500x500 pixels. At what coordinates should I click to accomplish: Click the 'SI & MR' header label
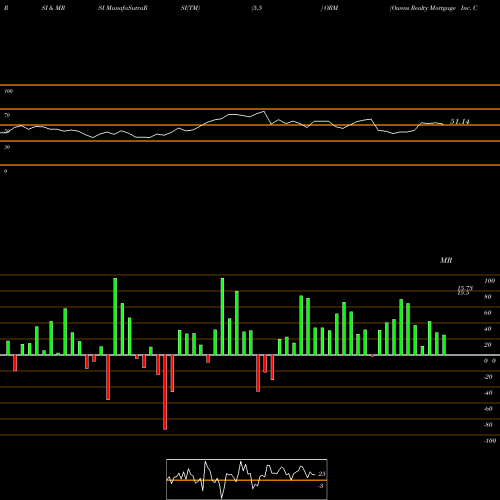tap(53, 8)
